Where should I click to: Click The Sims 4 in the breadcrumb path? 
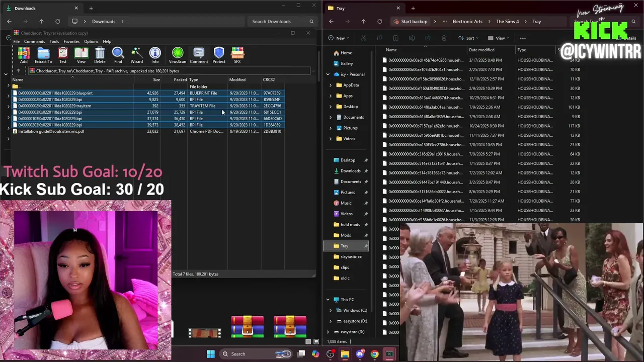[507, 22]
